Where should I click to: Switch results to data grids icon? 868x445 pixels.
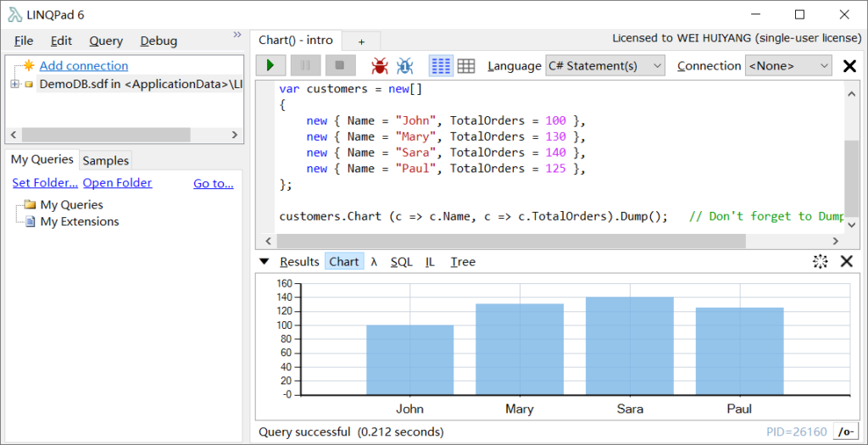pos(466,66)
